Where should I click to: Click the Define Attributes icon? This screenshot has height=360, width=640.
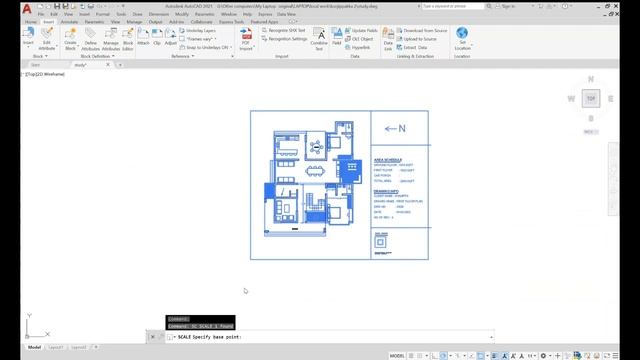pyautogui.click(x=90, y=33)
